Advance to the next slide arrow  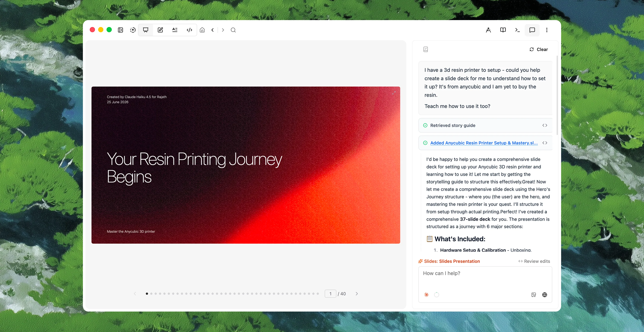(x=357, y=294)
